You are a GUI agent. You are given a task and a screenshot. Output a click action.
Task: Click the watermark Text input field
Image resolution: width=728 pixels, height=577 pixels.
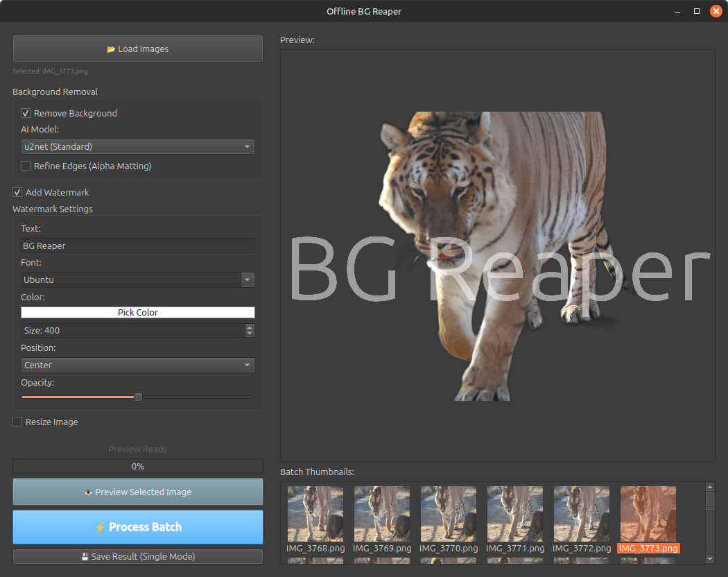[x=138, y=246]
